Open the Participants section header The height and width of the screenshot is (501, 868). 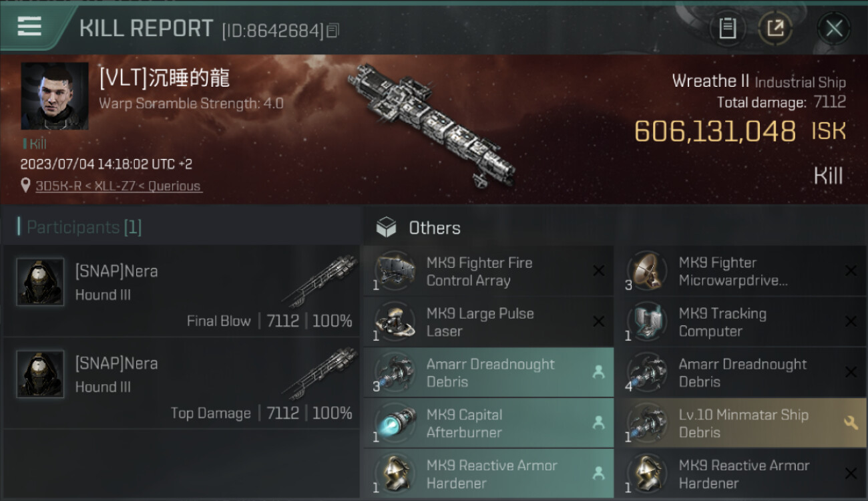tap(79, 227)
